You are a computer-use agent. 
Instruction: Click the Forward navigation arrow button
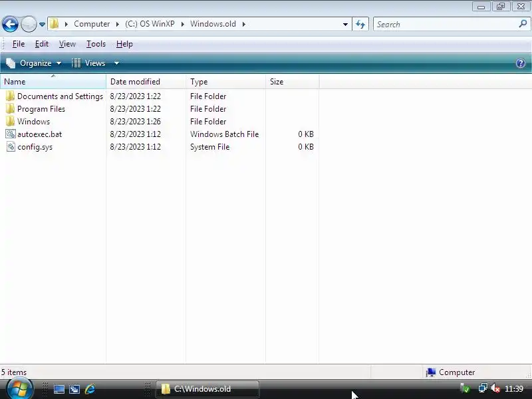coord(29,25)
